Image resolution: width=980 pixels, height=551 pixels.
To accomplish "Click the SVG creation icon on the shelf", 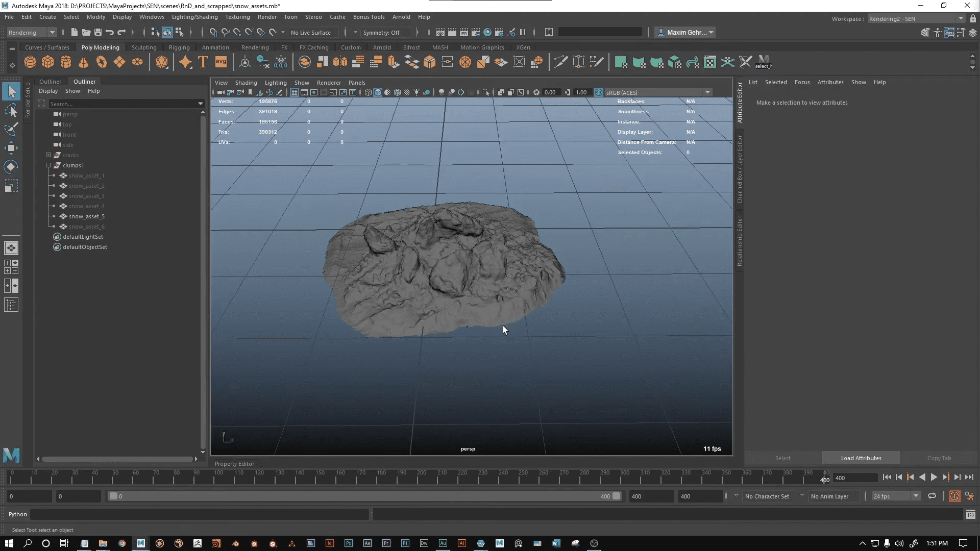I will coord(221,62).
